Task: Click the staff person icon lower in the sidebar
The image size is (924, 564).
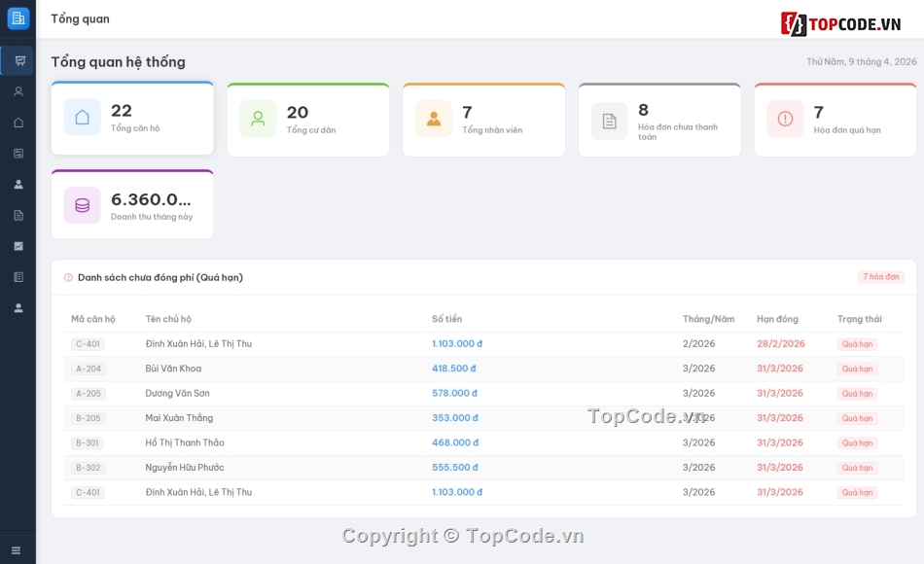Action: pyautogui.click(x=18, y=308)
